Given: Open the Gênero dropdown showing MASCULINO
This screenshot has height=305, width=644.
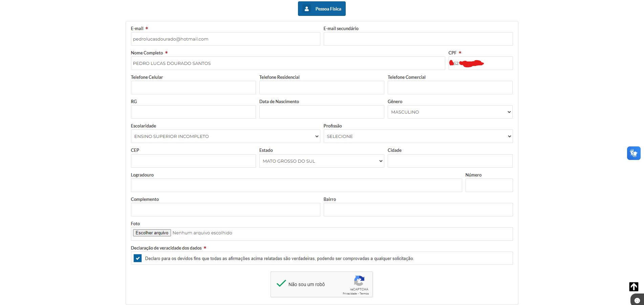Looking at the screenshot, I should tap(450, 112).
